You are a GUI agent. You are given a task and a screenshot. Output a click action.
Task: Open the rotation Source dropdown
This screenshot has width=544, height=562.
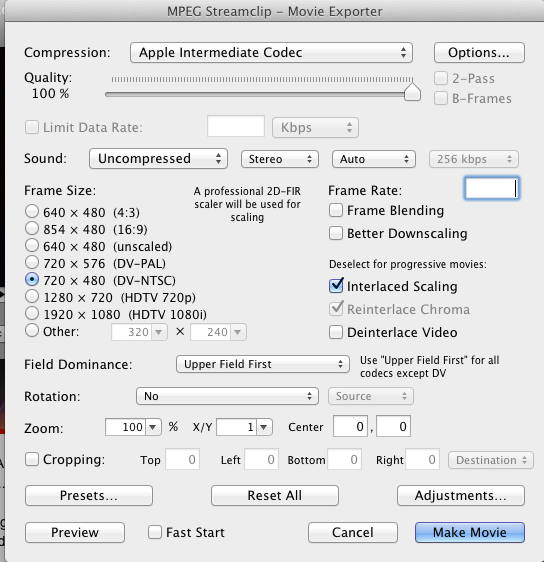click(x=371, y=396)
